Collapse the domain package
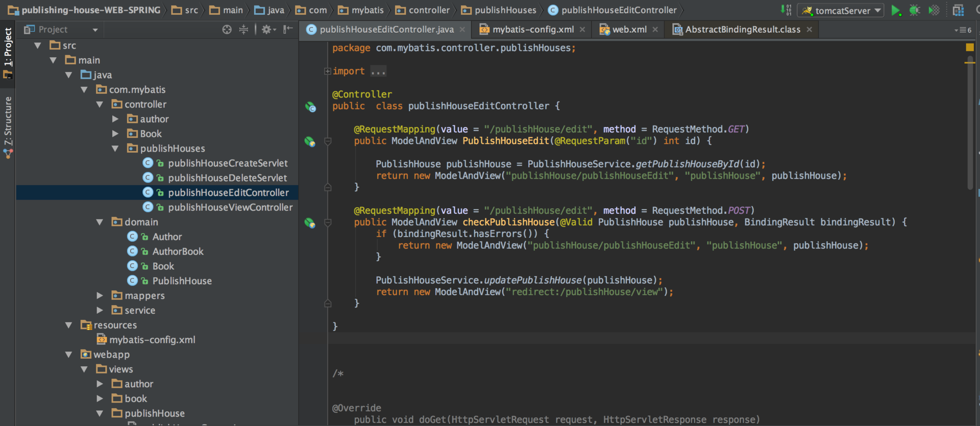The width and height of the screenshot is (980, 426). click(x=100, y=222)
